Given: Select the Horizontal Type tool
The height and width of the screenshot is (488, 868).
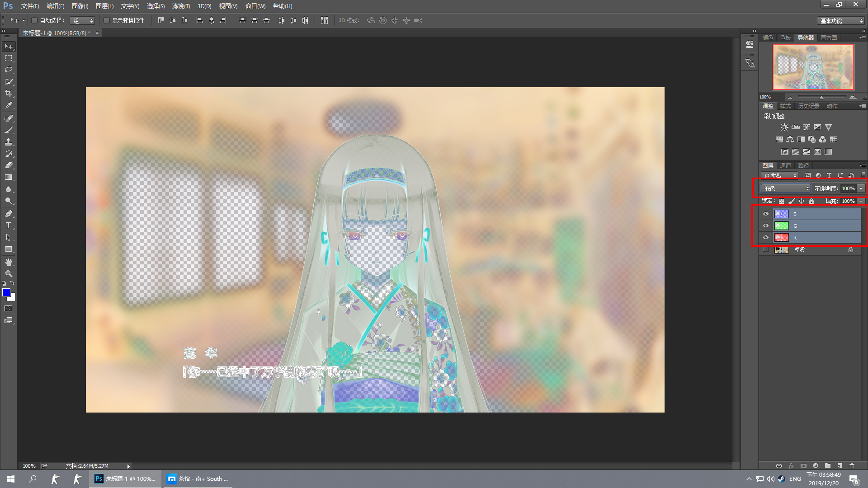Looking at the screenshot, I should [9, 225].
